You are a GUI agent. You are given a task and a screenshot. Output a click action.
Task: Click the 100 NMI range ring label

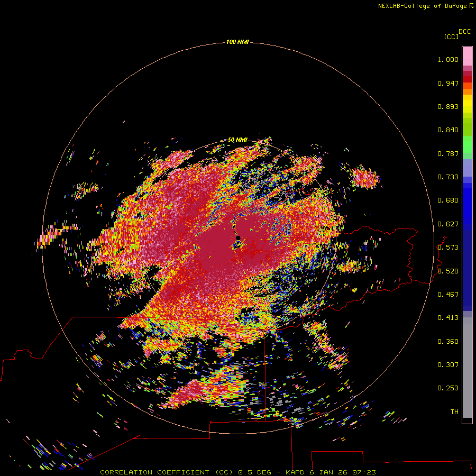pos(237,42)
